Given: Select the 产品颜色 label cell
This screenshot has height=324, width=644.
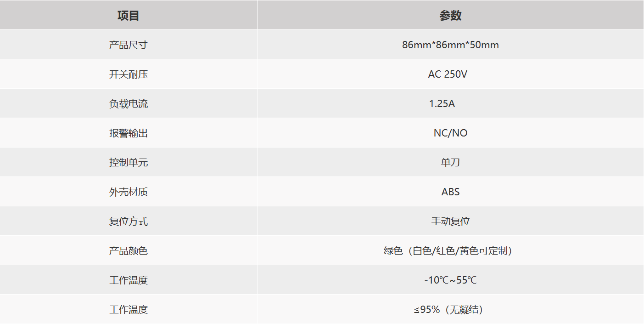Looking at the screenshot, I should 129,251.
